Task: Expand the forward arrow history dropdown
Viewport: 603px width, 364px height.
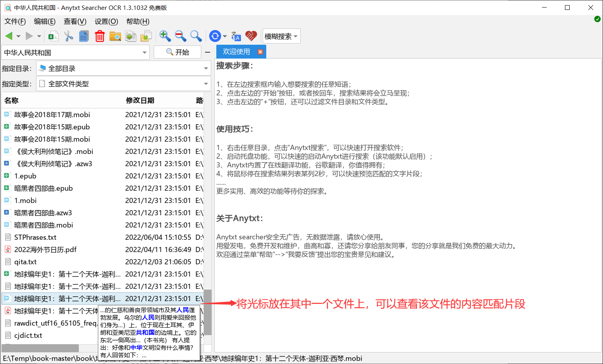Action: coord(39,36)
